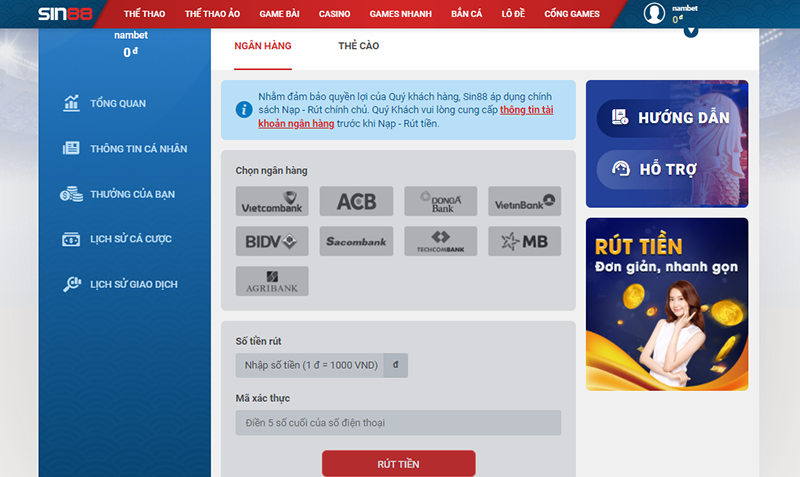Select the BIDV bank logo

272,241
